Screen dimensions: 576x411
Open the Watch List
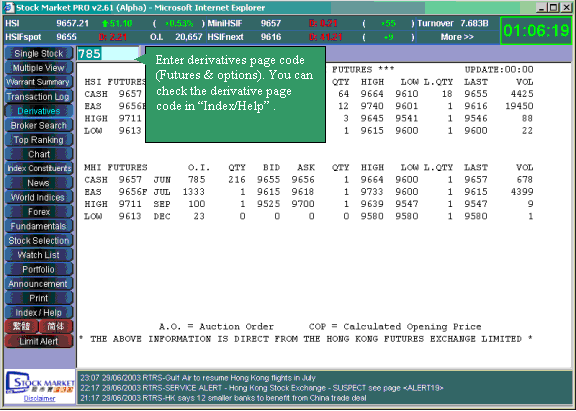tap(39, 255)
